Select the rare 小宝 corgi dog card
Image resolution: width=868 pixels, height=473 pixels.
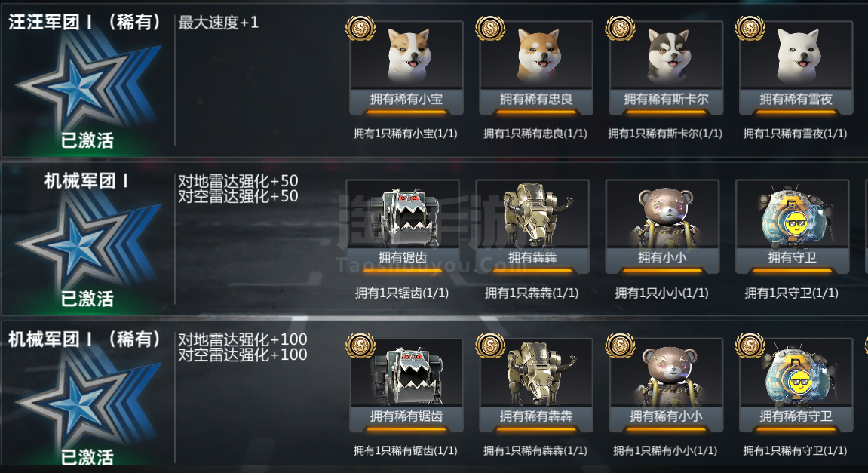click(x=406, y=68)
